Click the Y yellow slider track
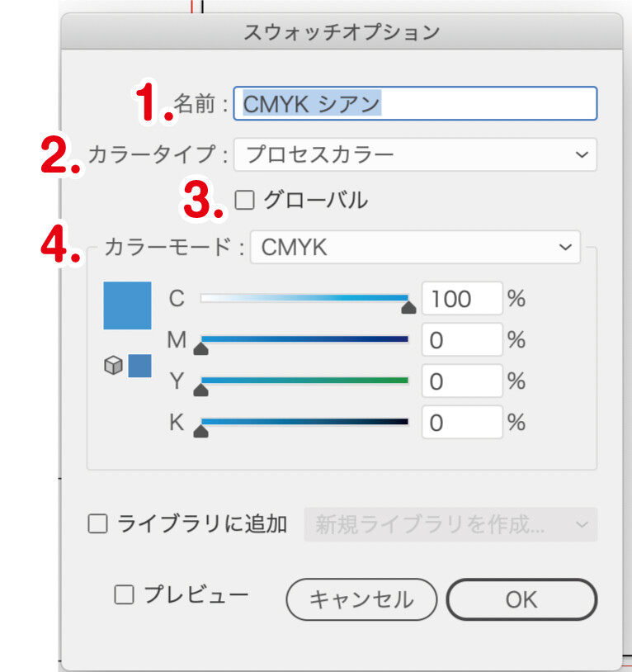632x672 pixels. 305,381
